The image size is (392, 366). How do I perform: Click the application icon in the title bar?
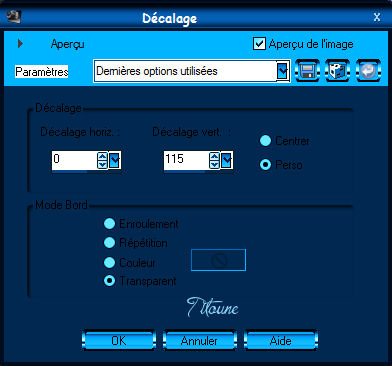click(x=14, y=16)
